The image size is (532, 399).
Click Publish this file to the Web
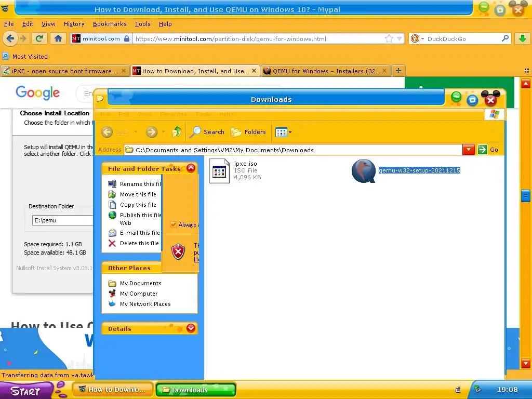click(135, 219)
